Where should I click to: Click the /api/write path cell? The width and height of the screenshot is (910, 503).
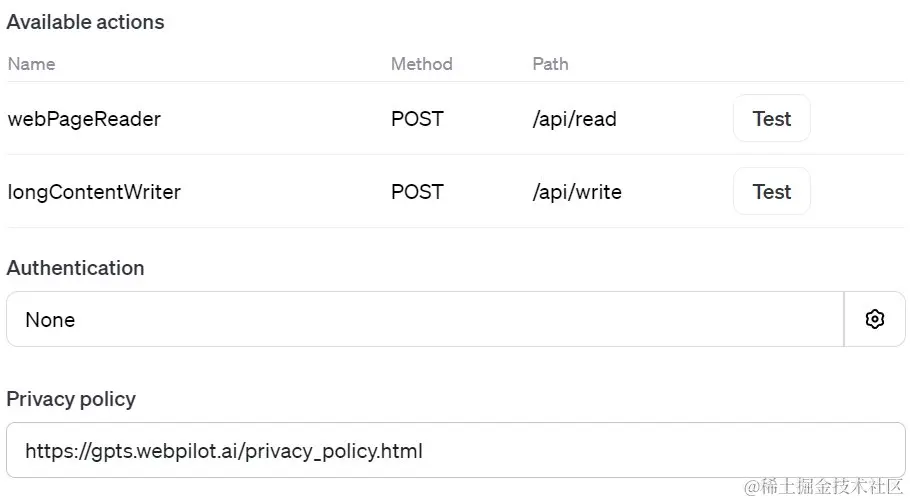pos(577,192)
